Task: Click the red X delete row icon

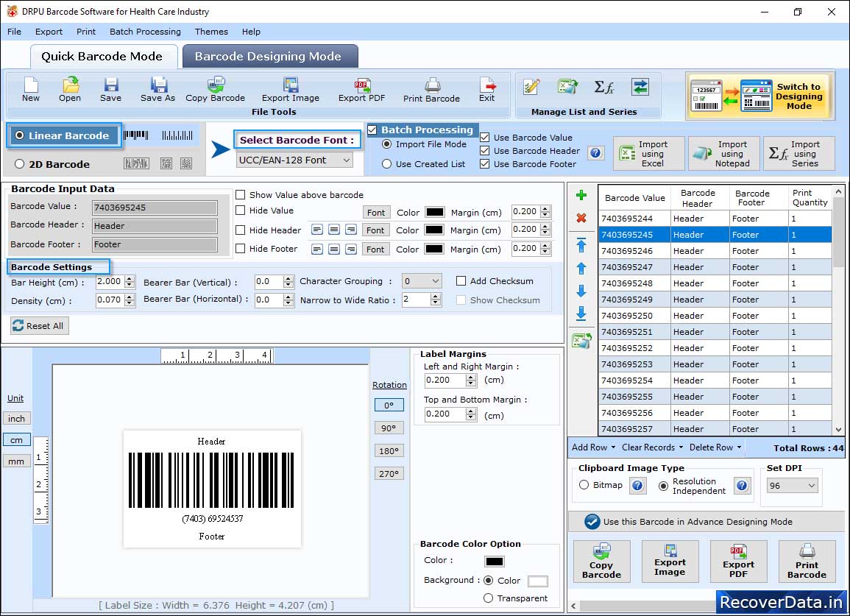Action: tap(581, 218)
